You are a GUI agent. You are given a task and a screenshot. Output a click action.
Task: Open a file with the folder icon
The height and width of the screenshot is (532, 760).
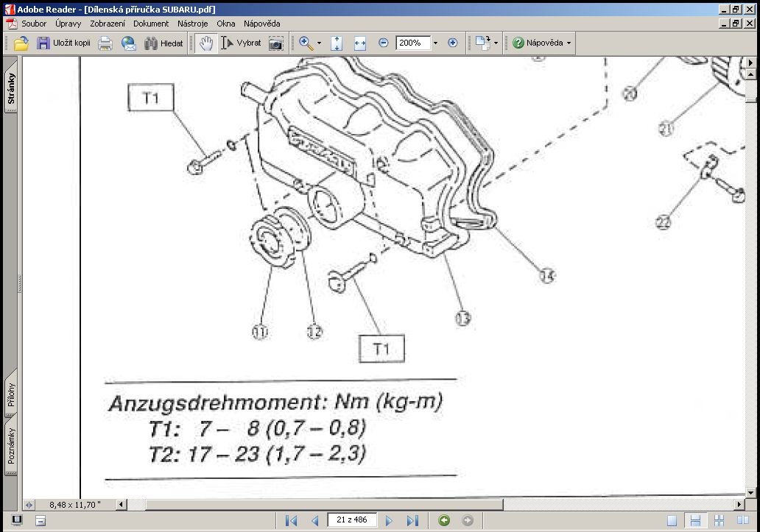[x=21, y=43]
